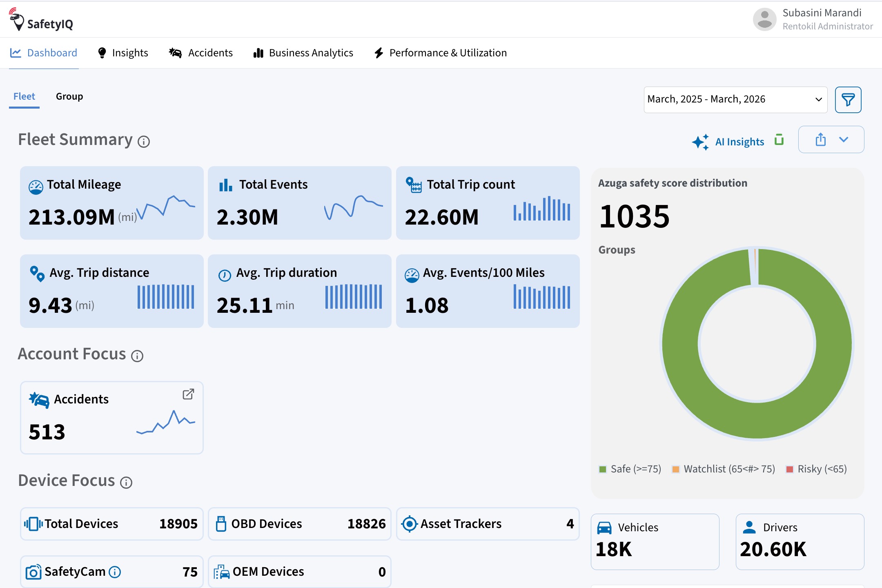Toggle the Risky (<65) legend entry

(x=816, y=469)
